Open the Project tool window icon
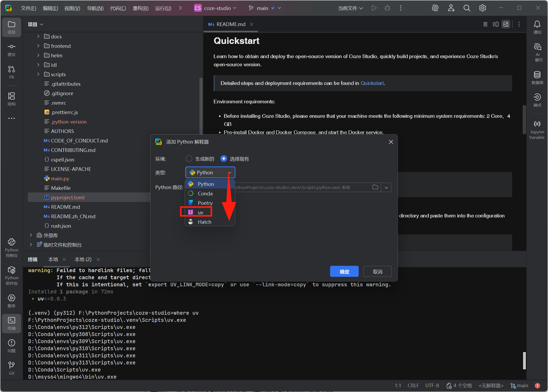 coord(12,27)
